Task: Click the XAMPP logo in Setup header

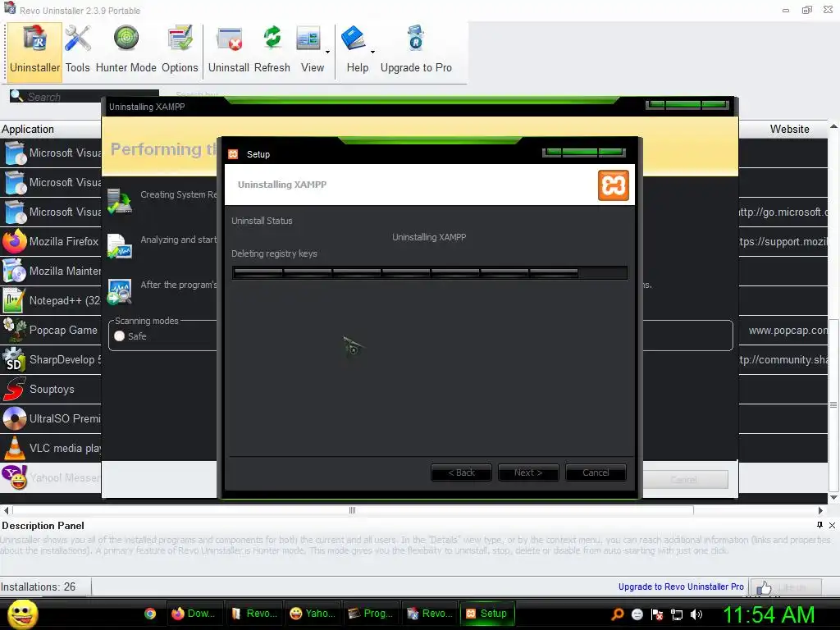Action: pos(614,185)
